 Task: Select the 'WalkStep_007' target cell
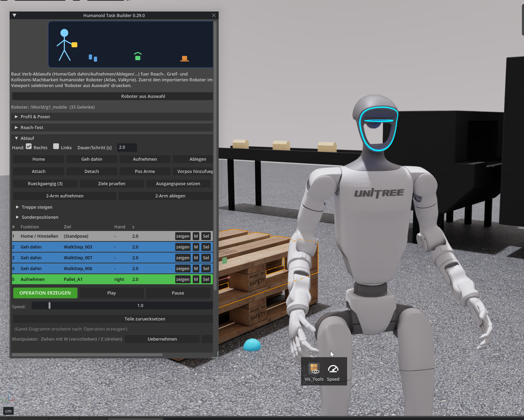[x=78, y=258]
